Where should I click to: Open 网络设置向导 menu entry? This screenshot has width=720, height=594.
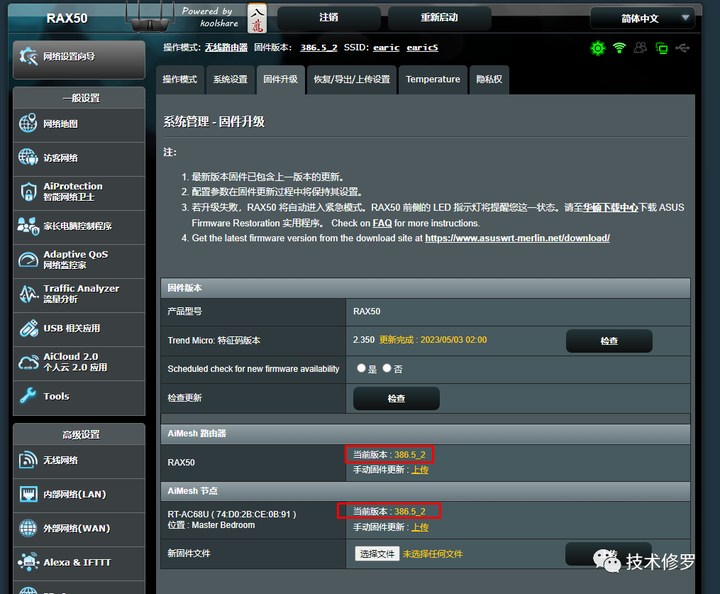click(79, 59)
